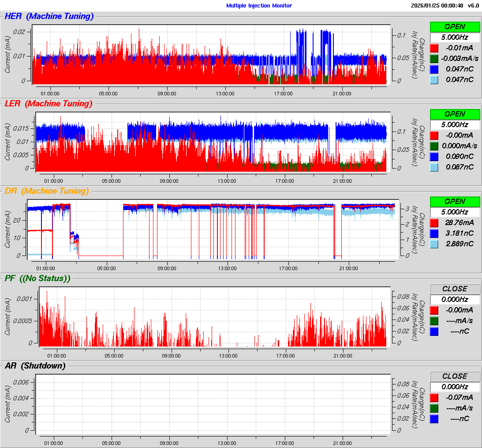Select the HER 5.000Hz frequency field
482x448 pixels.
(455, 37)
